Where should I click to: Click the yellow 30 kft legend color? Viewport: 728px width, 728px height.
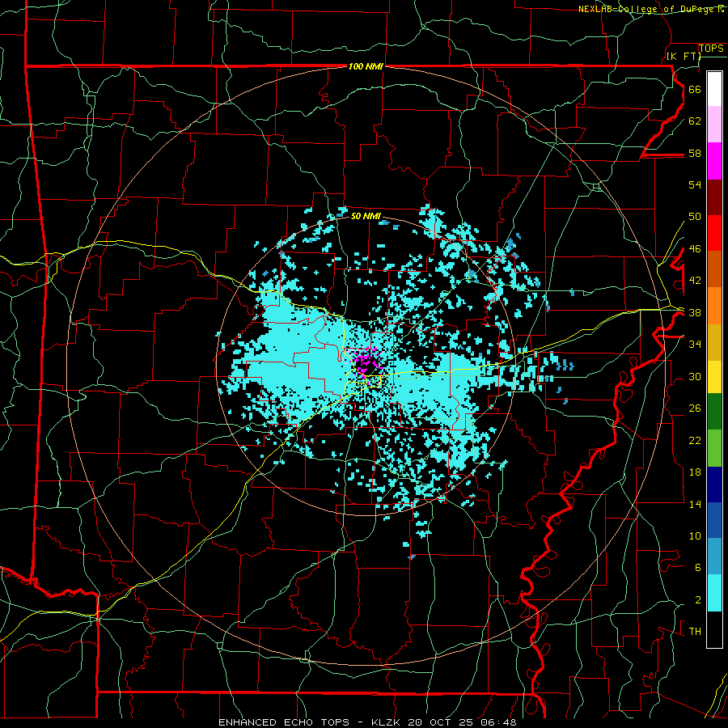(x=714, y=377)
